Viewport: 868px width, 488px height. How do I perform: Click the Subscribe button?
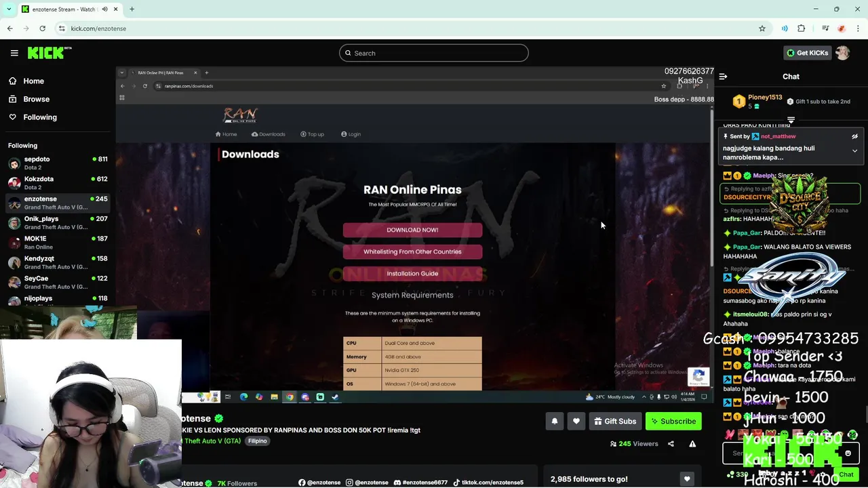[673, 421]
